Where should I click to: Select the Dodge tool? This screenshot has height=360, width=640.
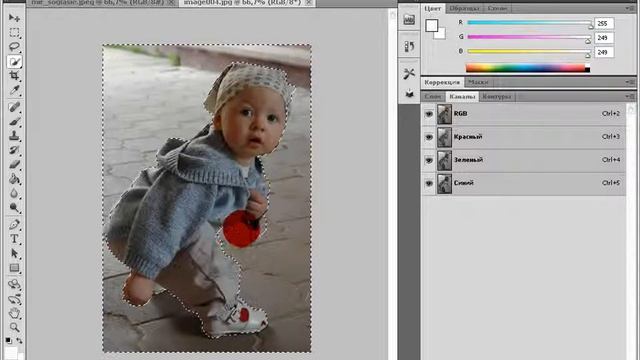click(x=14, y=208)
